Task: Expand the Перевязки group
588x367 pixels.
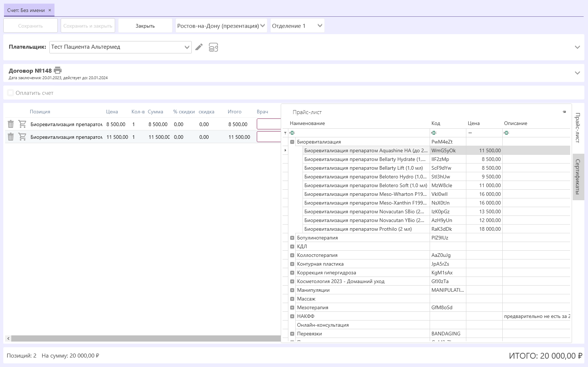Action: click(x=292, y=334)
